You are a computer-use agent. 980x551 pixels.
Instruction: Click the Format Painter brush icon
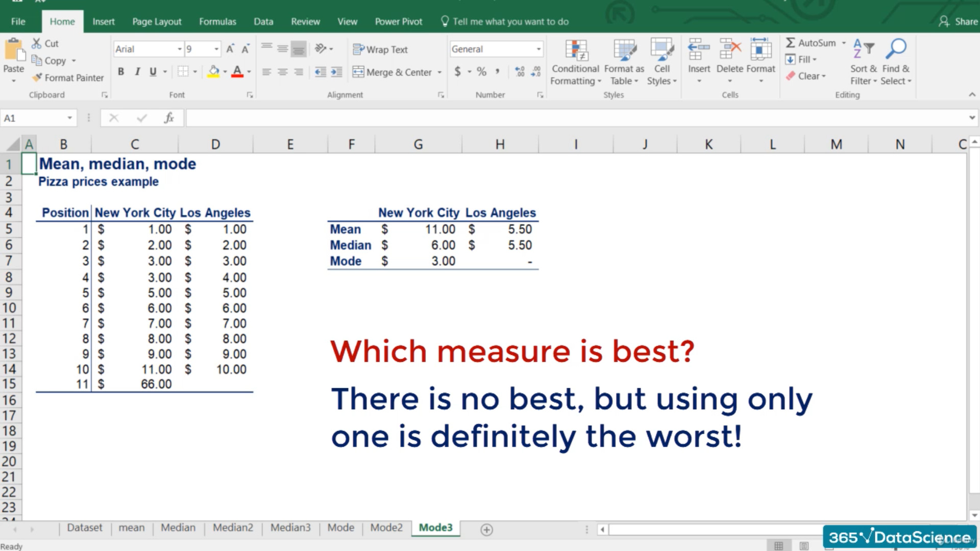pos(37,78)
